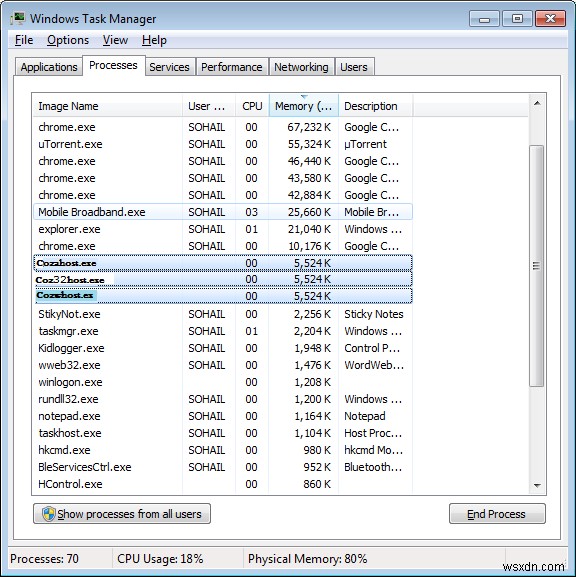Switch to the Services tab
The height and width of the screenshot is (577, 576).
(169, 67)
